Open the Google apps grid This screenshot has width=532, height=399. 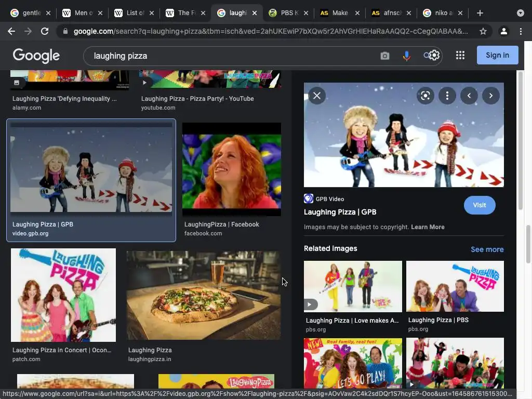click(460, 55)
